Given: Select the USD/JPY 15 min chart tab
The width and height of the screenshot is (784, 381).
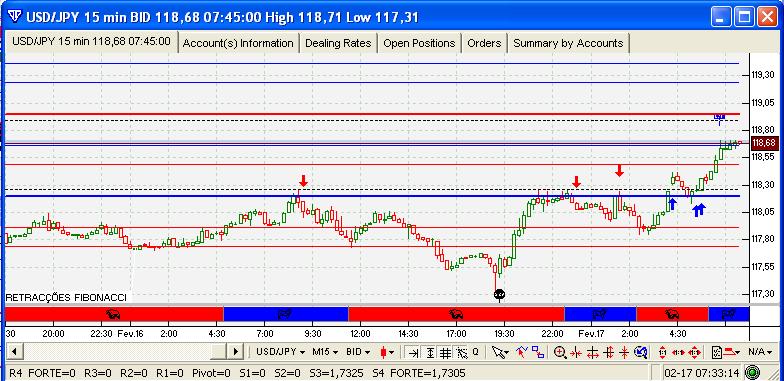Looking at the screenshot, I should [x=91, y=42].
